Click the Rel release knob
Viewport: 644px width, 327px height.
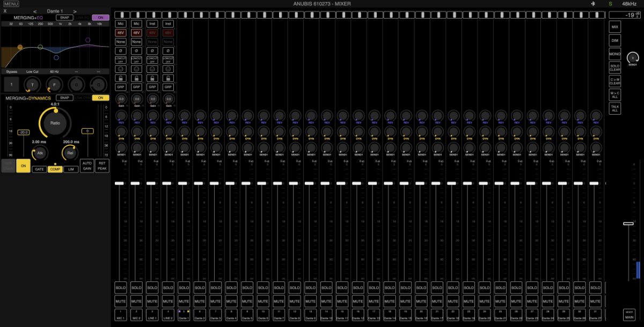(70, 153)
